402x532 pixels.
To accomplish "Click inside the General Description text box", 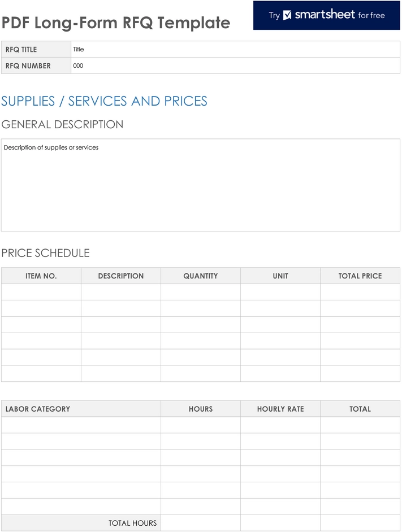I will coord(201,185).
